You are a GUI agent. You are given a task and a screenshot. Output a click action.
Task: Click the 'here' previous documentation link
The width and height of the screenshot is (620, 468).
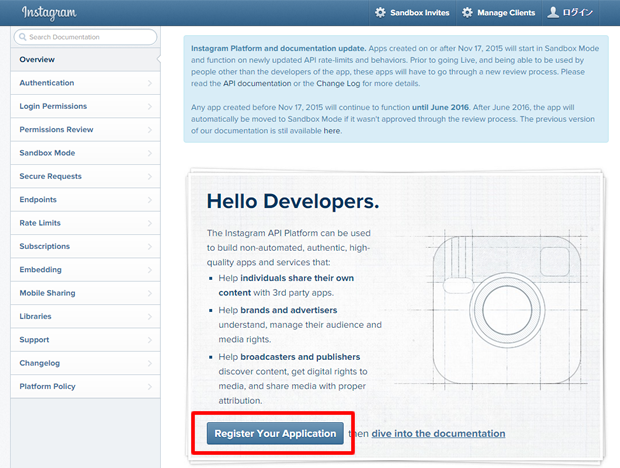pos(332,131)
